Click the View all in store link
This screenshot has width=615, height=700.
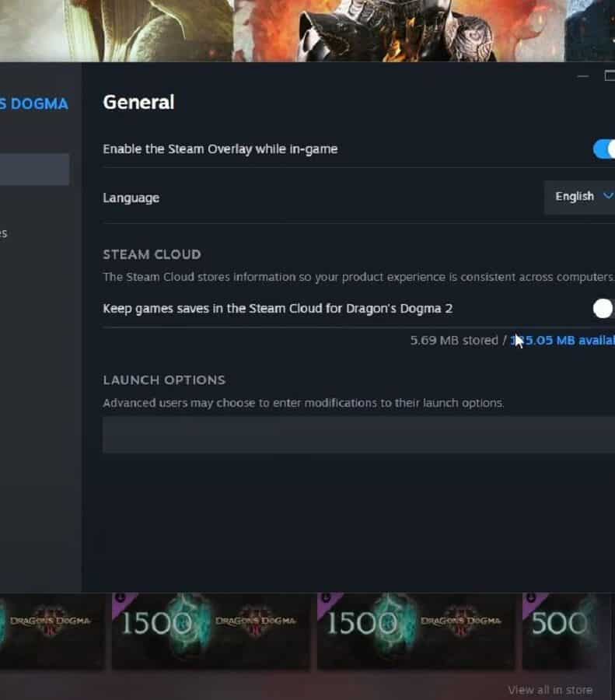pos(550,690)
